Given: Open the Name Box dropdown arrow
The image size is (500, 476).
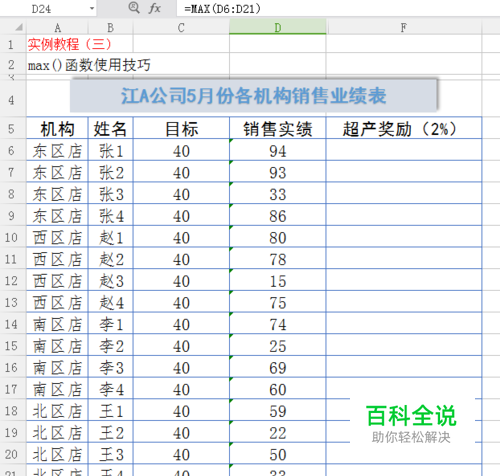Looking at the screenshot, I should coord(92,8).
